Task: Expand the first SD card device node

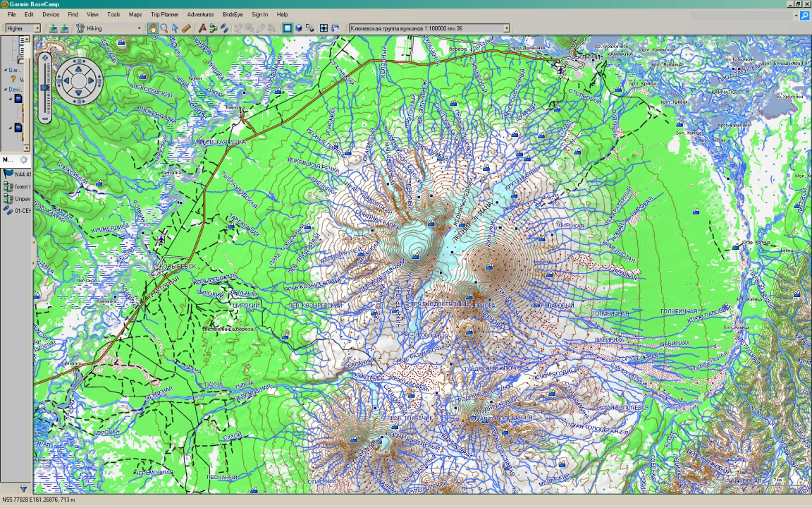Action: click(x=11, y=99)
